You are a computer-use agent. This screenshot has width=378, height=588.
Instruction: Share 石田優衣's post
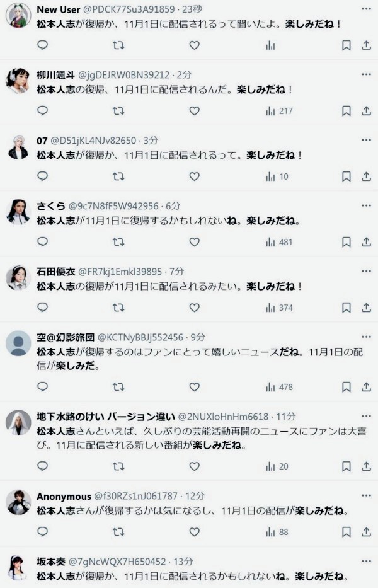click(x=366, y=308)
